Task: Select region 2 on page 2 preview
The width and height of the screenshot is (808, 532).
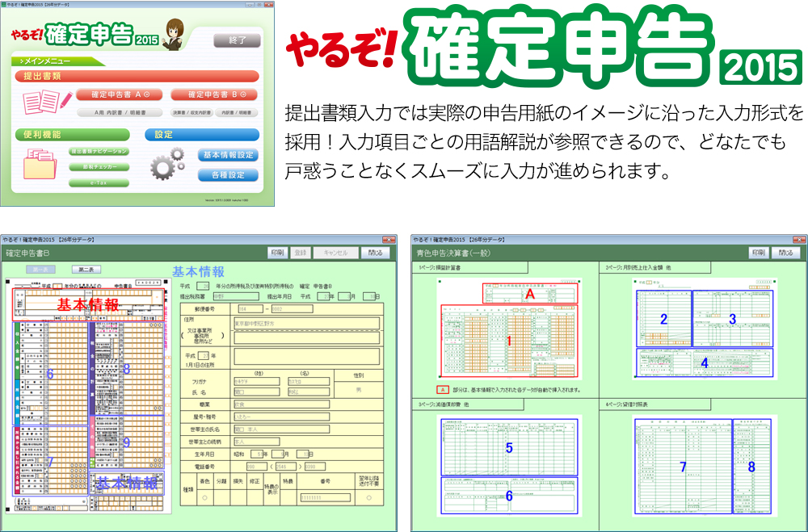Action: 663,319
